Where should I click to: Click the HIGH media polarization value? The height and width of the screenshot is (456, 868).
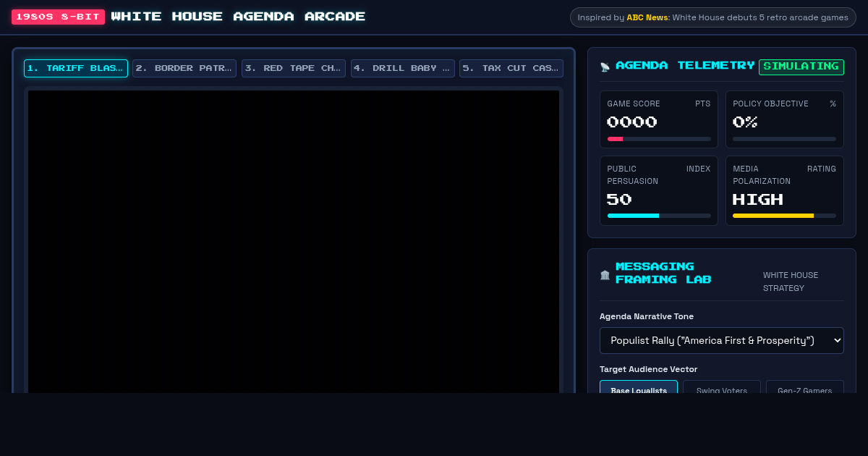758,199
